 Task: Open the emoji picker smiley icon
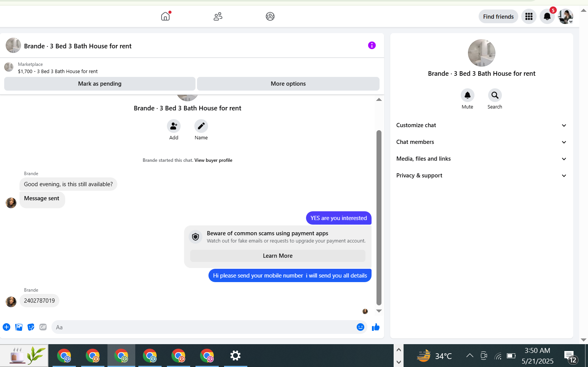360,327
